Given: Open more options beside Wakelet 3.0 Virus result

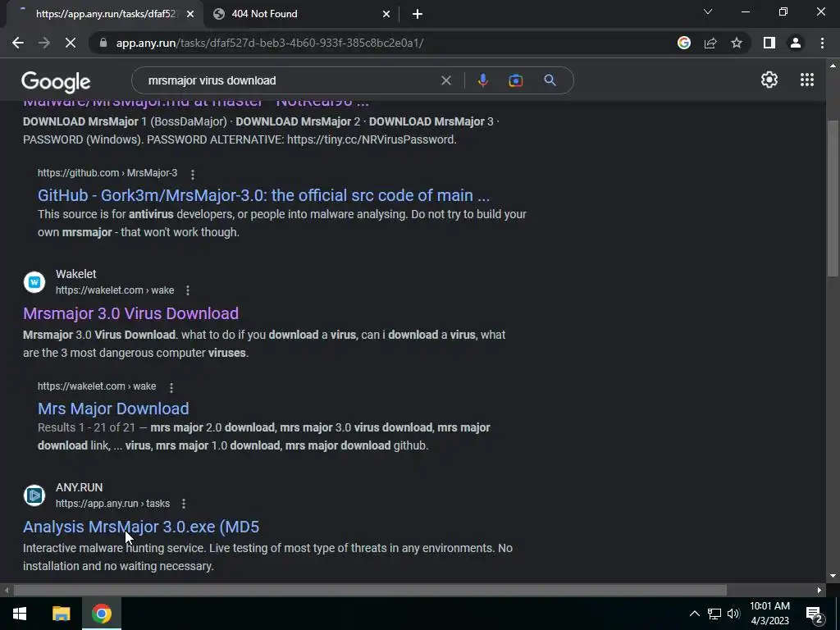Looking at the screenshot, I should coord(188,290).
